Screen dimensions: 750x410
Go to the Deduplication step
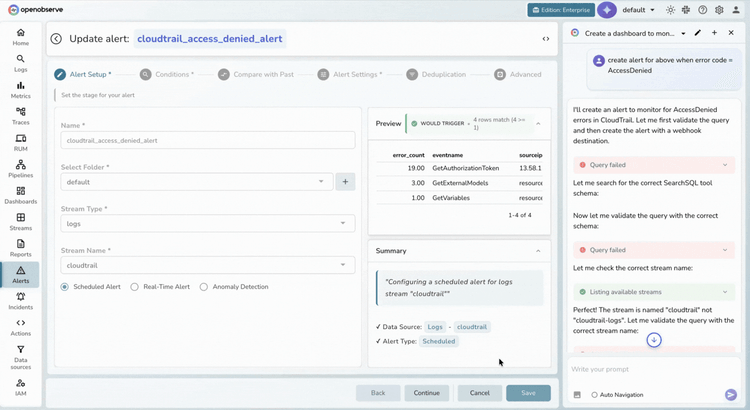coord(436,74)
